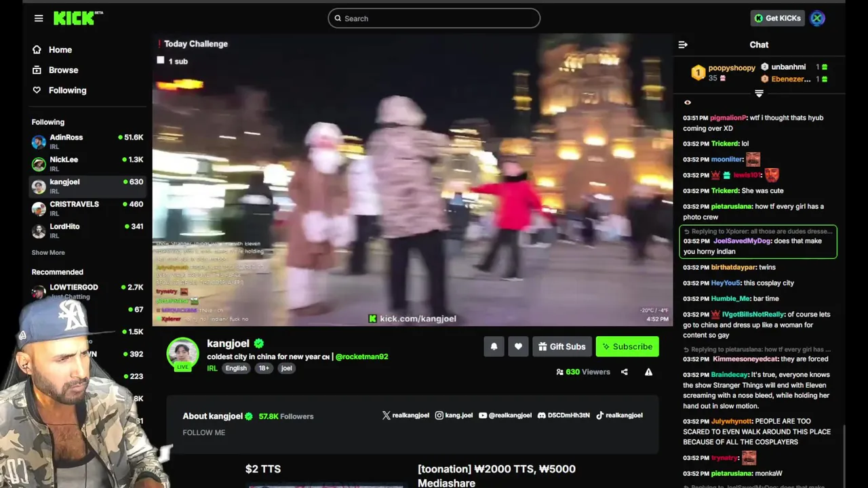This screenshot has width=868, height=488.
Task: Click unbanhmi in chat leaderboard
Action: click(x=788, y=67)
